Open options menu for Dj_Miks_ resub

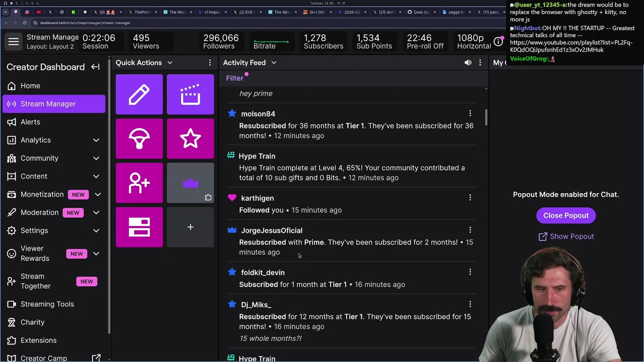[470, 305]
